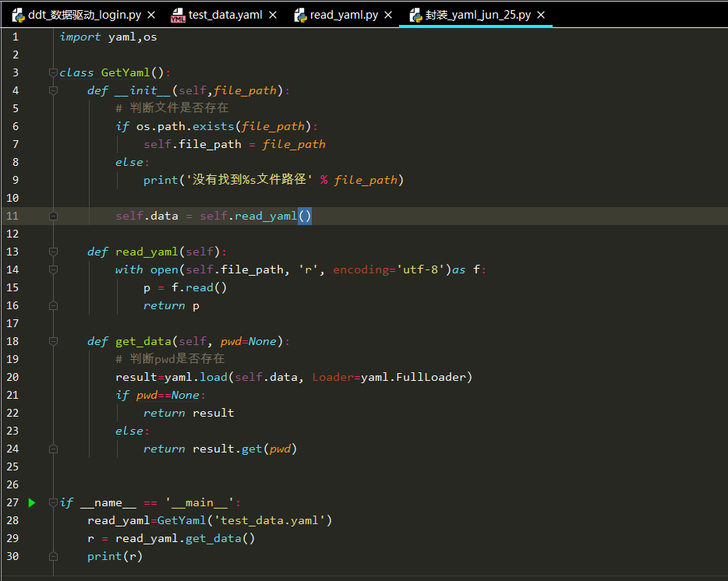Click Python icon on ddt_数据驱动_login.py tab

[19, 15]
